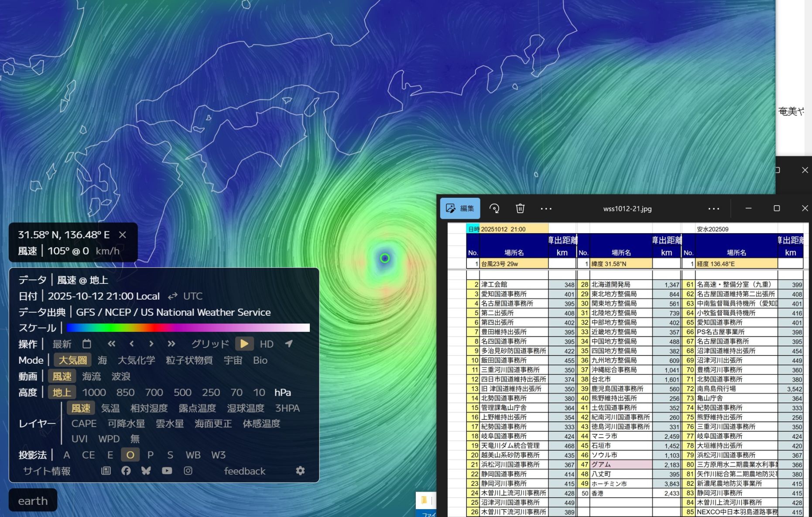
Task: Select the 気温 temperature layer
Action: (110, 408)
